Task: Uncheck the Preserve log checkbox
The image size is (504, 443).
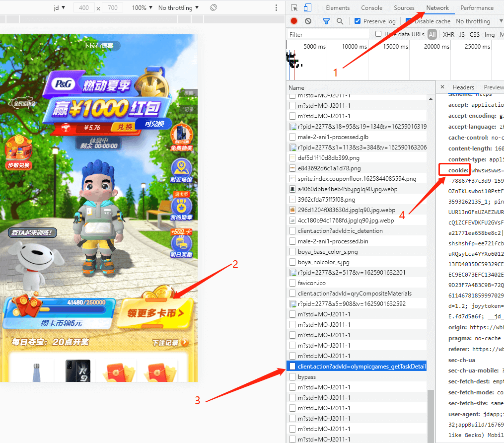Action: pyautogui.click(x=358, y=21)
